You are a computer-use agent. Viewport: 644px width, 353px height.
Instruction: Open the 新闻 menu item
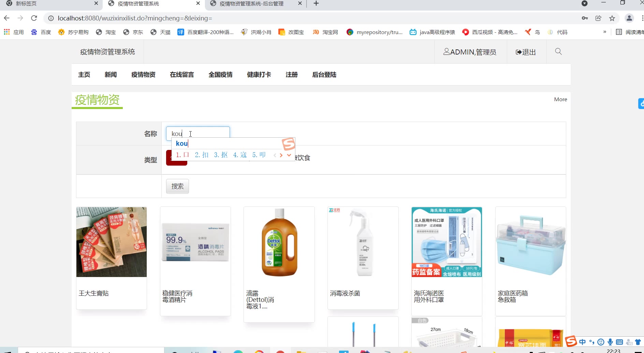point(111,75)
